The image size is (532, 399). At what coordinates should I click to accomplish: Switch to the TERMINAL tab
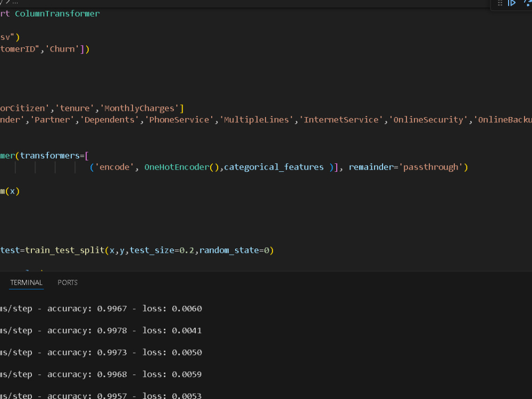tap(26, 282)
